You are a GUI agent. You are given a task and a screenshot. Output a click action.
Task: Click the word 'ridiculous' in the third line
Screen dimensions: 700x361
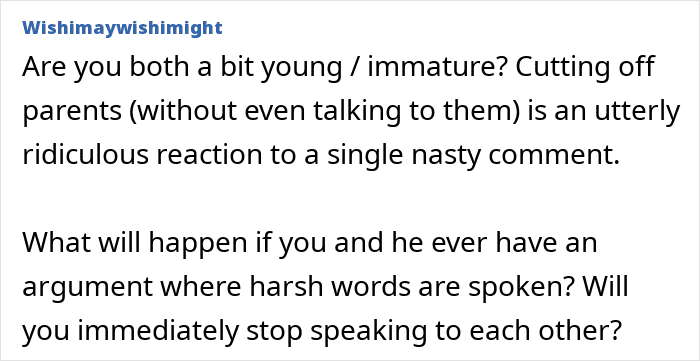pos(85,154)
